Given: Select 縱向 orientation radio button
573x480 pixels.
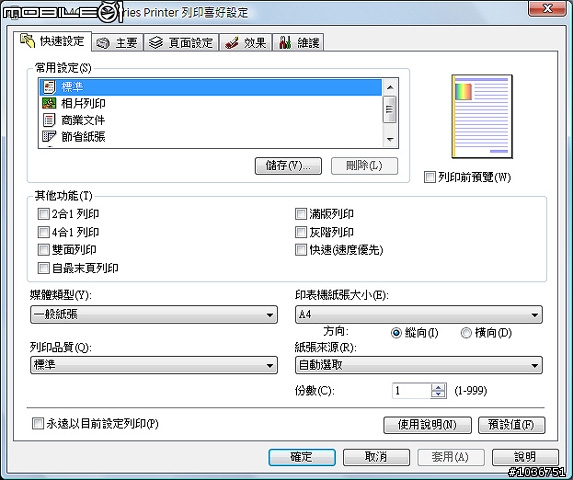Looking at the screenshot, I should click(396, 333).
